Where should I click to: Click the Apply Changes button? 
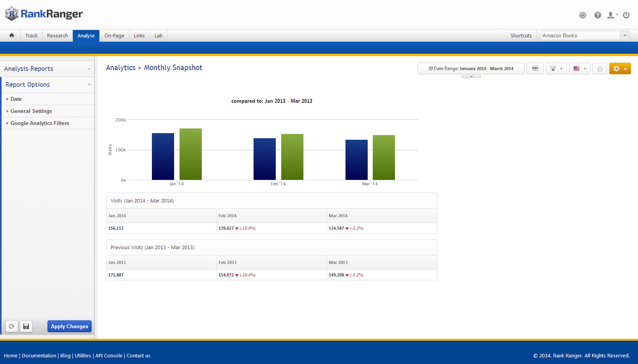69,326
